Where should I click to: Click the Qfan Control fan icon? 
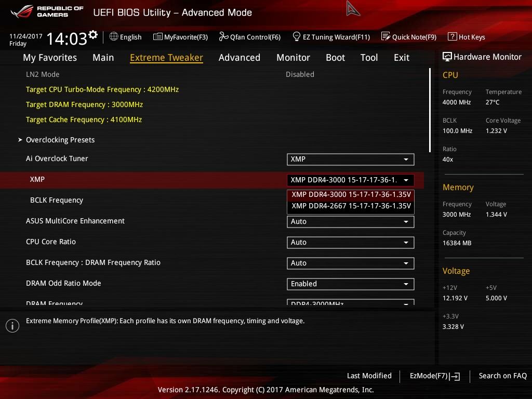coord(223,36)
